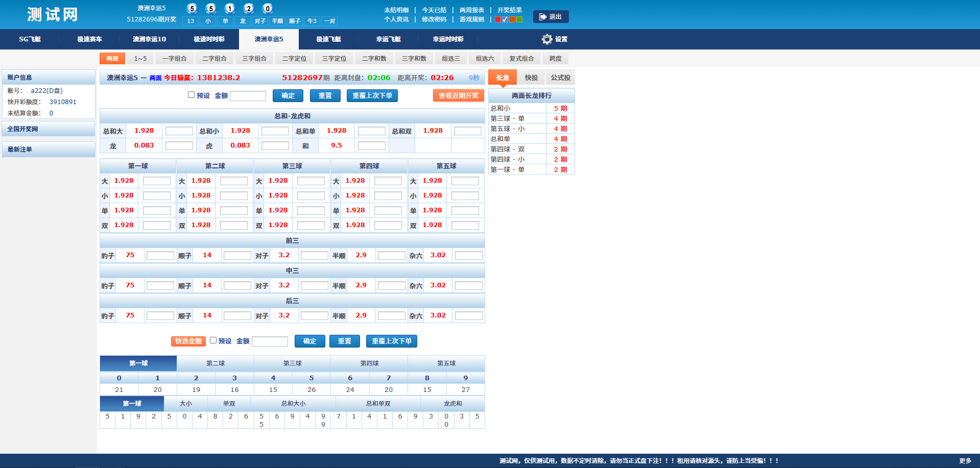Choose the orange theme color square
980x468 pixels.
[x=512, y=19]
